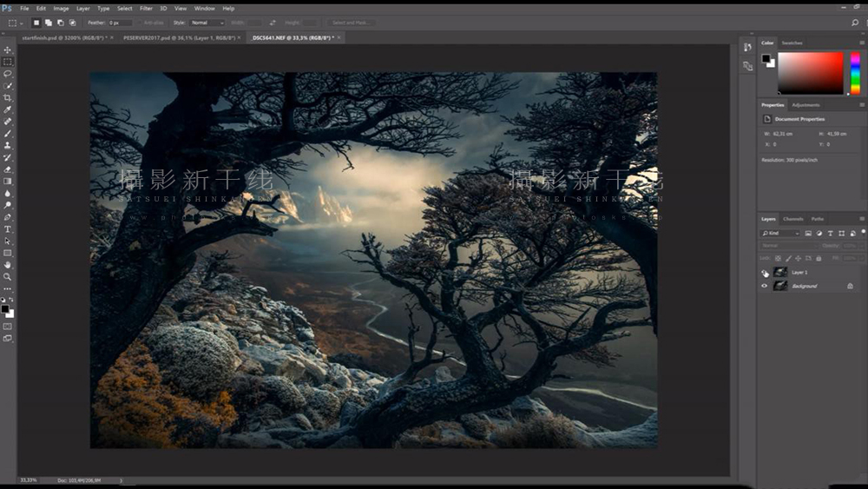
Task: Select the Quick Selection tool
Action: pyautogui.click(x=8, y=86)
